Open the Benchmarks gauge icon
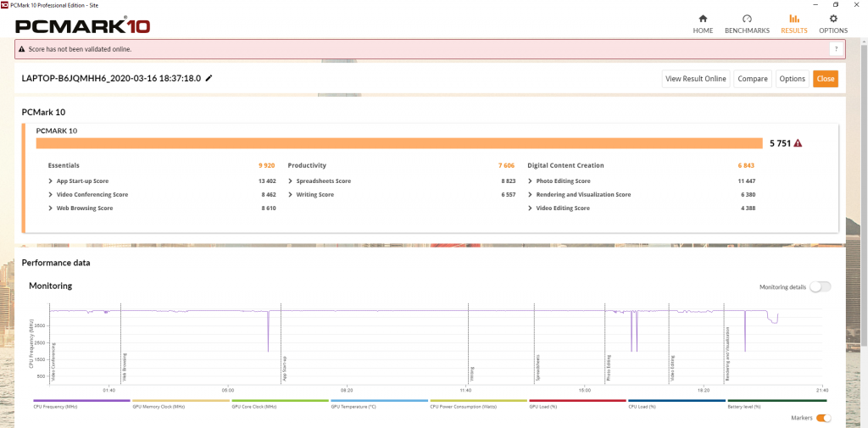This screenshot has height=428, width=868. (747, 19)
